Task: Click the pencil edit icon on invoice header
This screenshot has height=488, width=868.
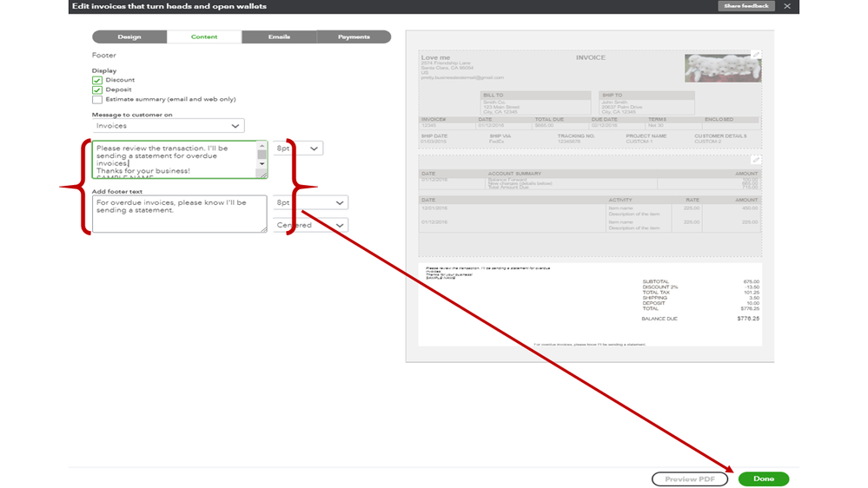Action: click(x=756, y=54)
